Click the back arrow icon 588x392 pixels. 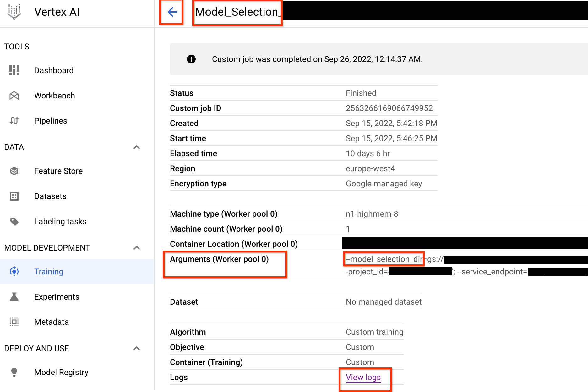point(172,12)
